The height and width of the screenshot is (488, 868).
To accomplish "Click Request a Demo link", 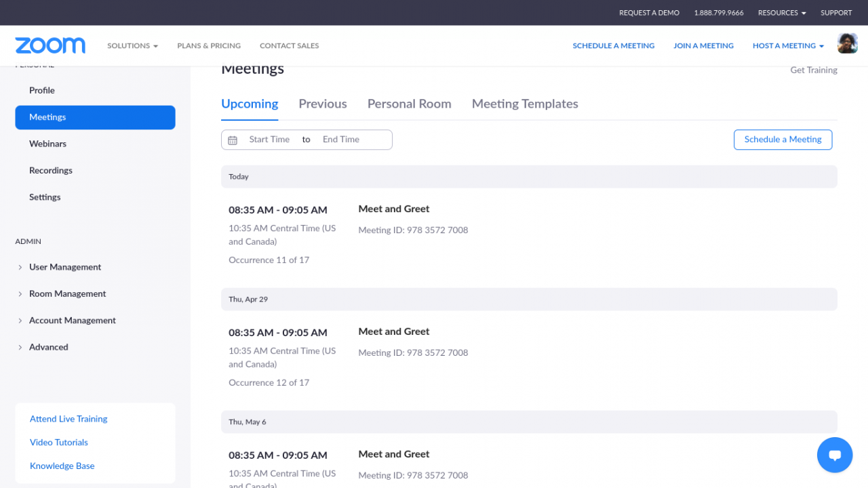I will point(649,13).
